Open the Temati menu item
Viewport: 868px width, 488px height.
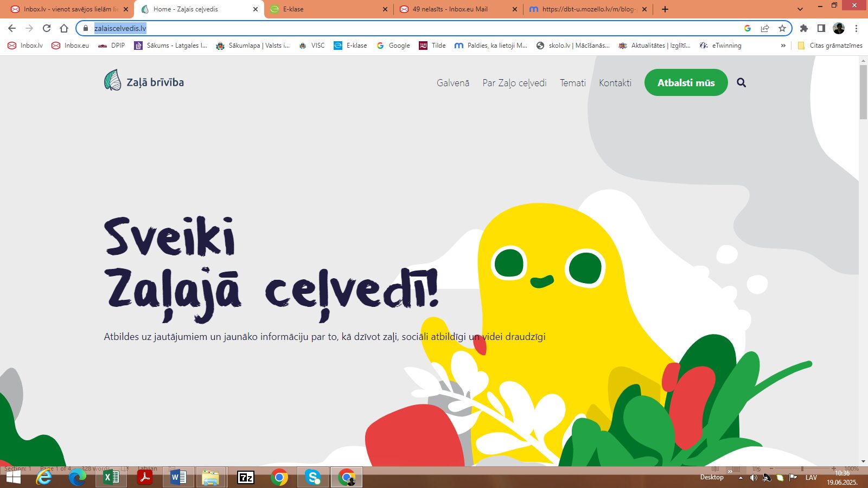[x=573, y=83]
